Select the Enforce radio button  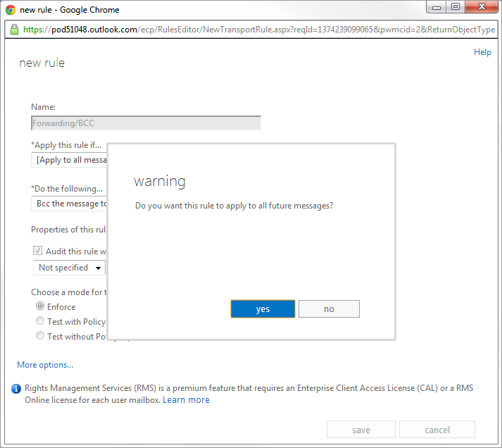pyautogui.click(x=40, y=306)
